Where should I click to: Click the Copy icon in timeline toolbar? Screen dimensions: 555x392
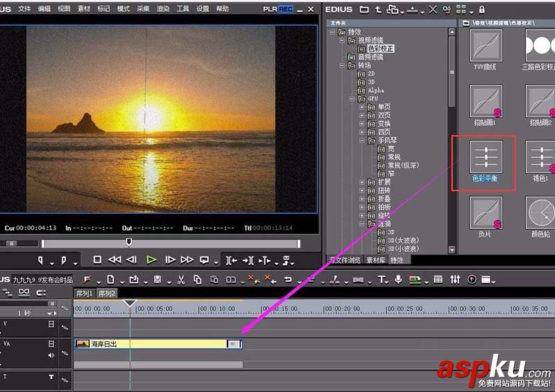198,280
